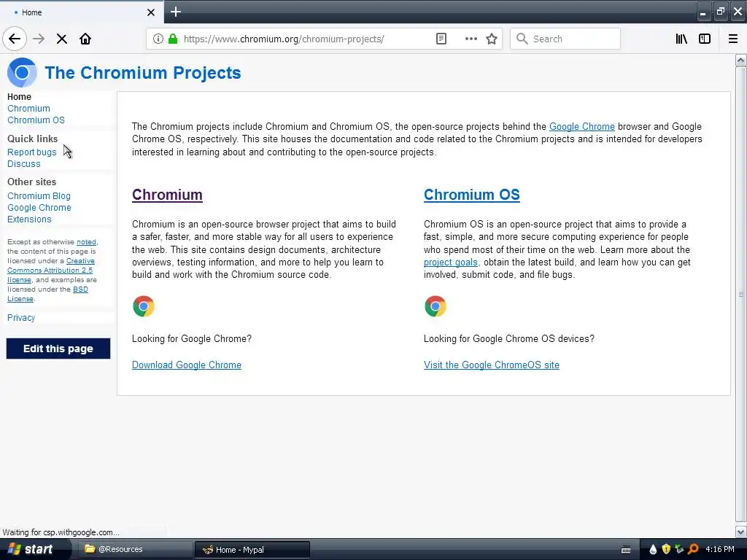Click the vertical scrollbar thumb
Image resolution: width=747 pixels, height=560 pixels.
tap(741, 294)
